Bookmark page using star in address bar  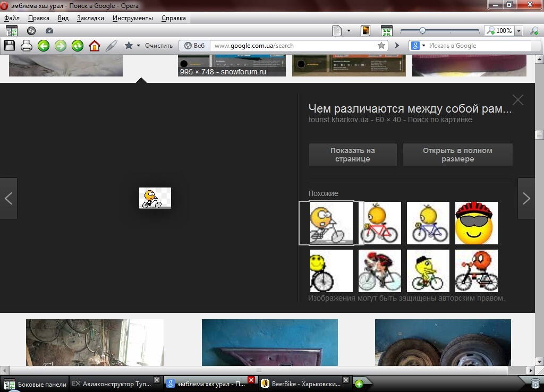point(381,46)
